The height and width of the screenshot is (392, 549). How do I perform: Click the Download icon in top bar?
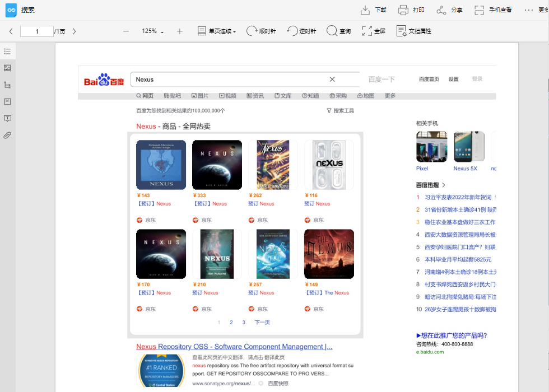tap(365, 10)
